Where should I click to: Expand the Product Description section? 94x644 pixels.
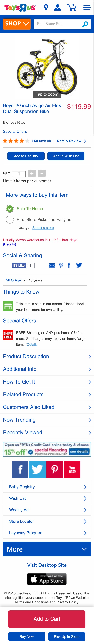(47, 357)
